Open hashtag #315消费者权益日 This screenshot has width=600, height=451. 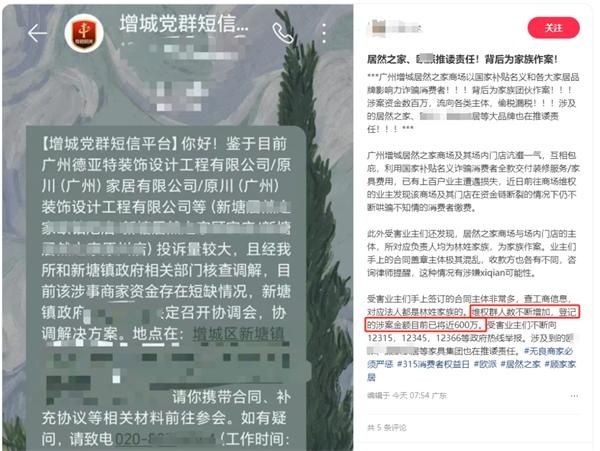(433, 364)
